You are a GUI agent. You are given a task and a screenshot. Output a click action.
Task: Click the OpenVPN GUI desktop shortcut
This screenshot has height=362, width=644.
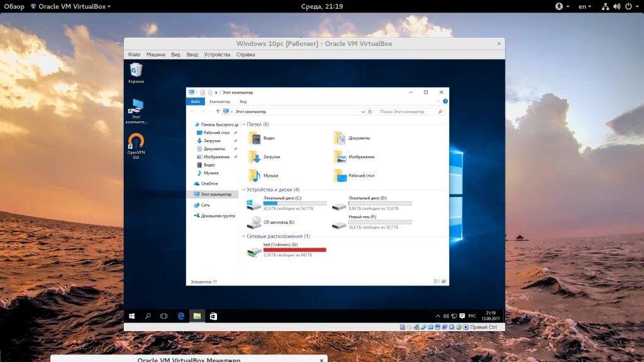point(136,141)
